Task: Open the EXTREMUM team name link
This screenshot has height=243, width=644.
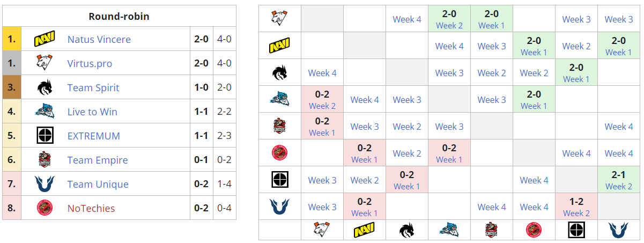Action: click(x=94, y=136)
